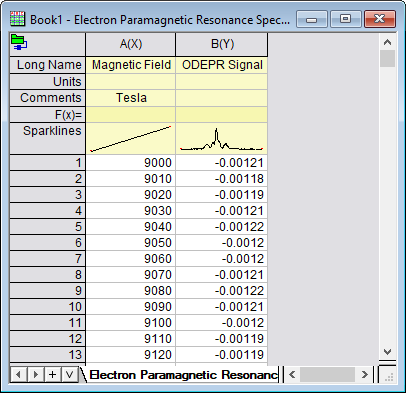Click the vertical scrollbar thumb
Screen dimensions: 406x393
tap(387, 59)
